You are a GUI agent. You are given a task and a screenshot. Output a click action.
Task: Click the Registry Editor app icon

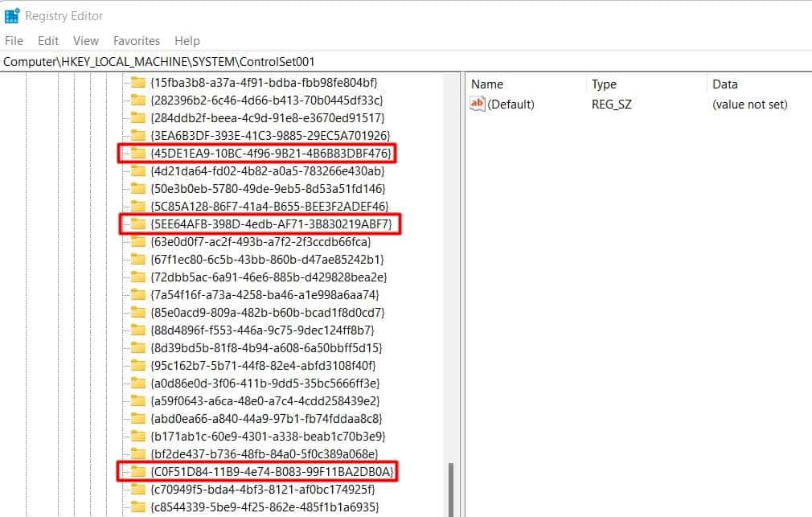click(x=12, y=15)
